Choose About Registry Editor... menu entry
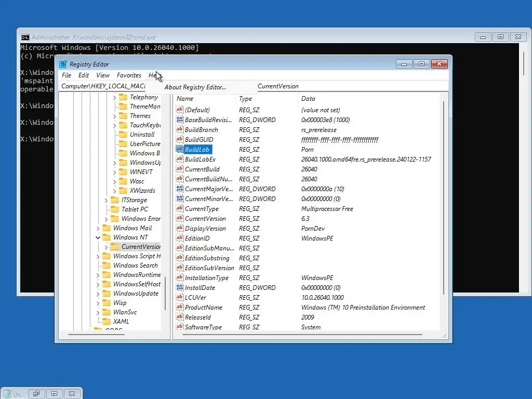Image resolution: width=532 pixels, height=399 pixels. [195, 87]
